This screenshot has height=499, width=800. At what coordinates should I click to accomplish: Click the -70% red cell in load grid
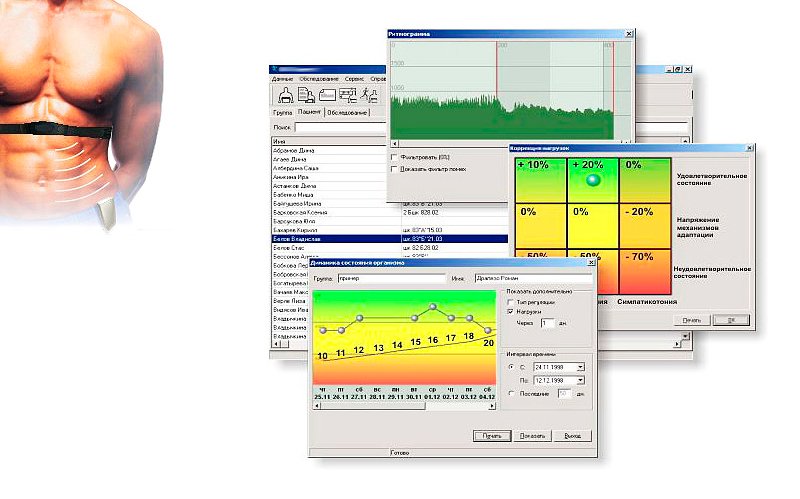[645, 272]
